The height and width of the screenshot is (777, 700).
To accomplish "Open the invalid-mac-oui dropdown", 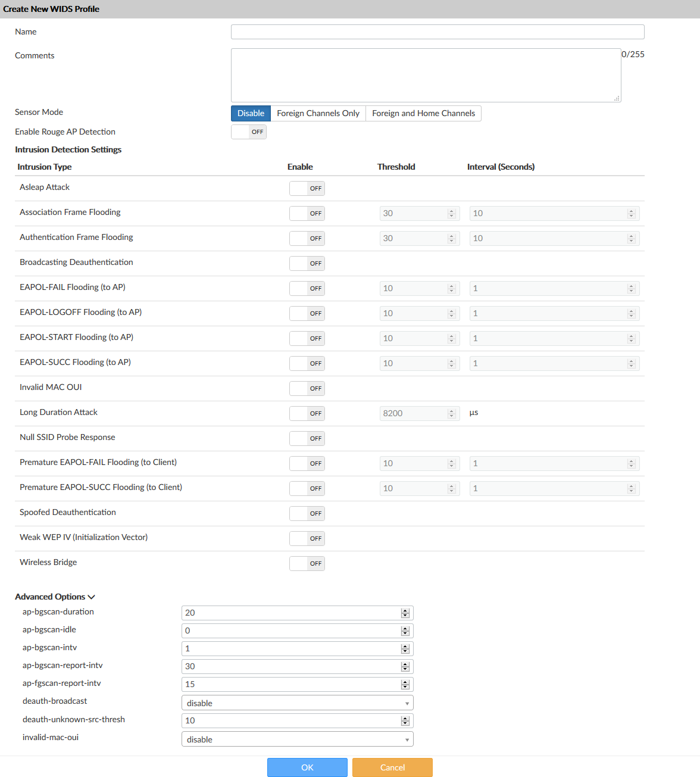I will [x=298, y=739].
